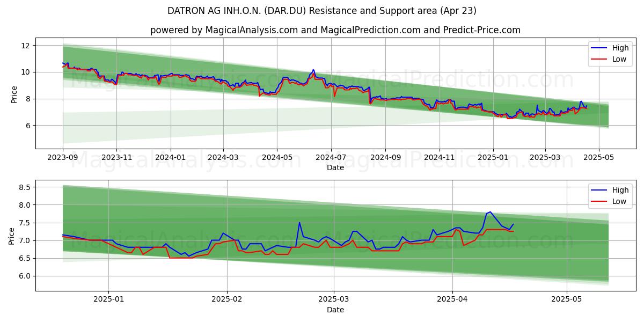Click the 2025-04 tick label in bottom chart
Image resolution: width=644 pixels, height=322 pixels.
click(452, 299)
